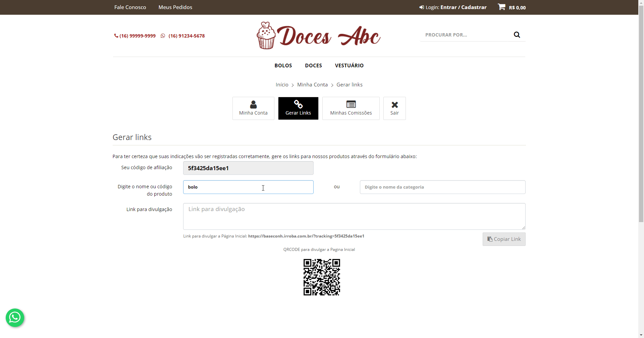Open the shopping cart icon
The image size is (644, 338).
[501, 7]
